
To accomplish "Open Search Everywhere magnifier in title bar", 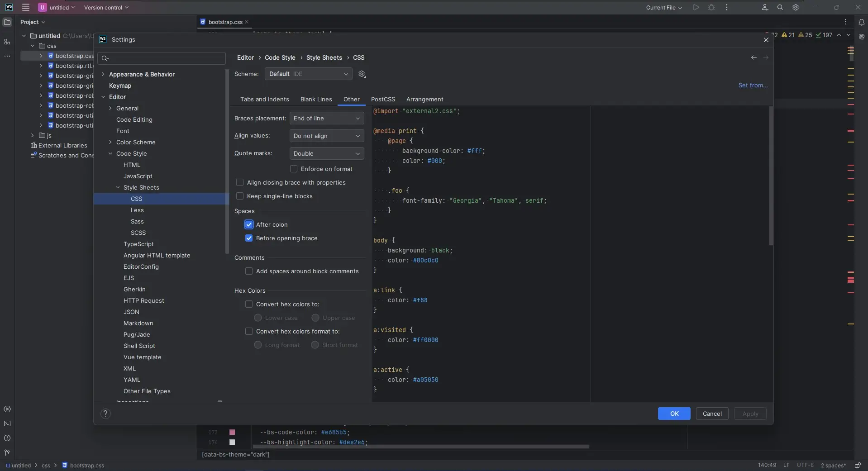I will [x=780, y=8].
